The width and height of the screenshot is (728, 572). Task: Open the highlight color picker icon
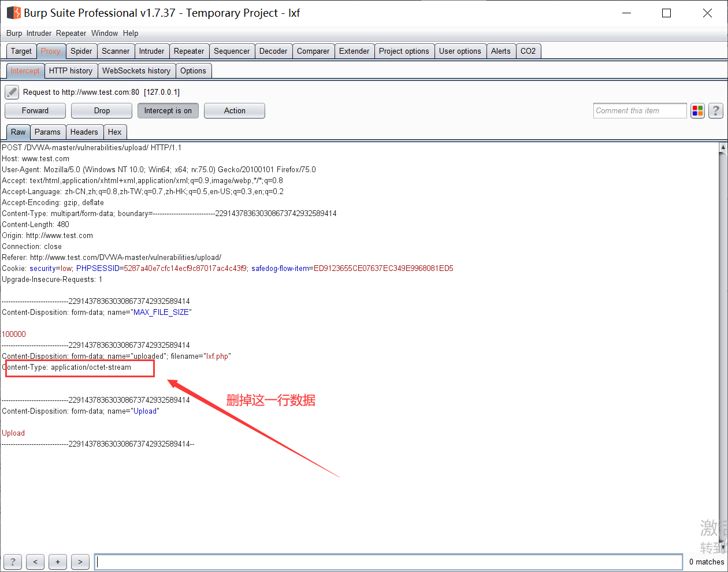[x=697, y=111]
